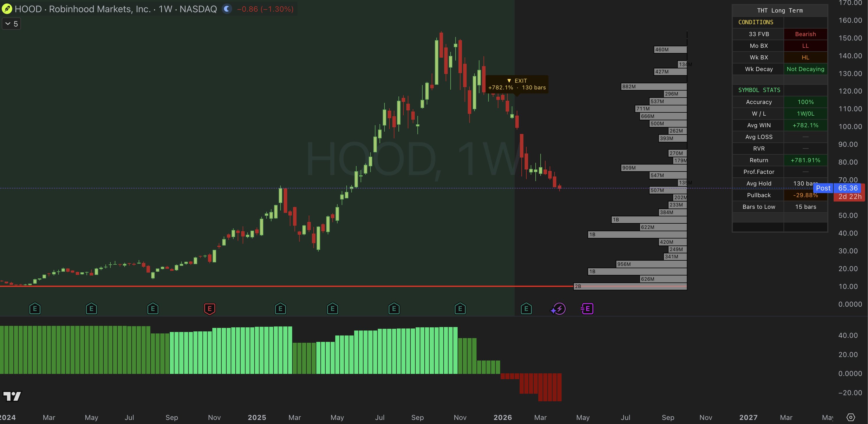Click the TradingView logo in the indicator pane
The image size is (868, 424).
[x=12, y=396]
